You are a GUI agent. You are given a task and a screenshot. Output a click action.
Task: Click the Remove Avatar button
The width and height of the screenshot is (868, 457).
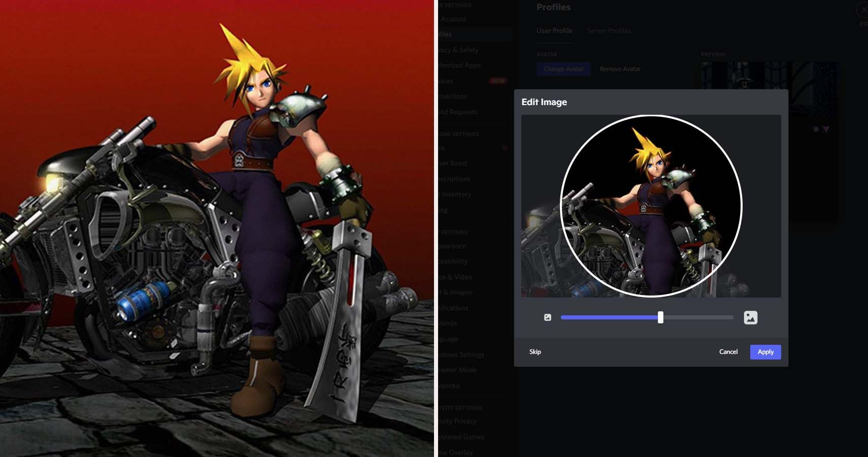[x=620, y=69]
